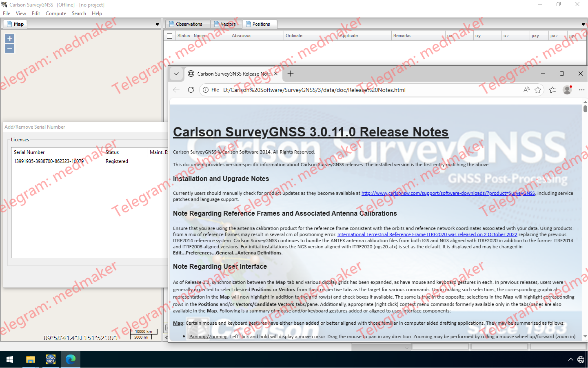Refresh the Release Notes browser page
This screenshot has height=368, width=588.
point(191,90)
